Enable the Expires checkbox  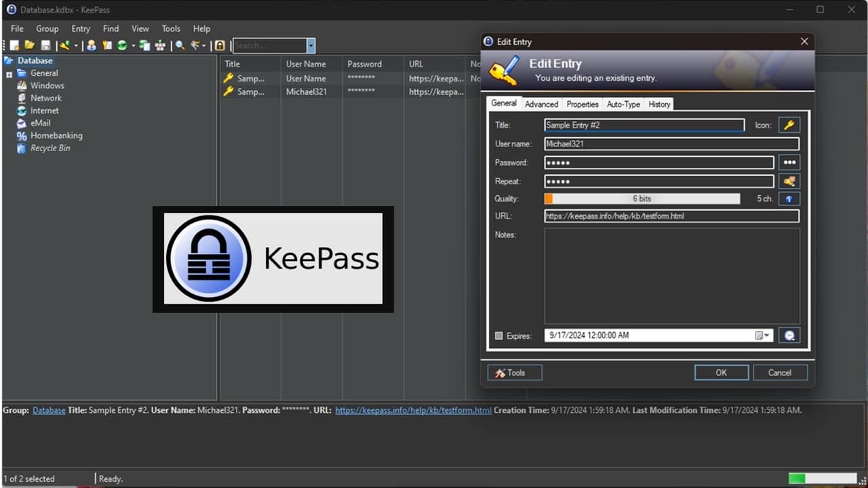(x=500, y=335)
